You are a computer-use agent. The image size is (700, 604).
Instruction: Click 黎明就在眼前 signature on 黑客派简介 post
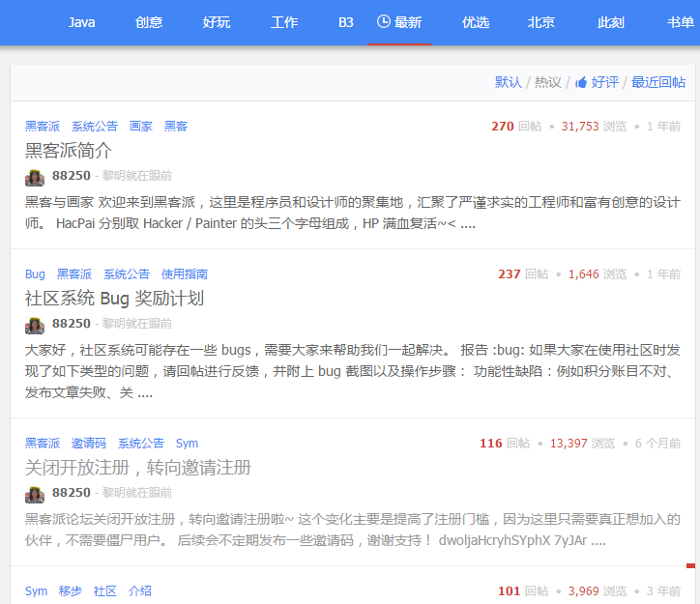137,176
